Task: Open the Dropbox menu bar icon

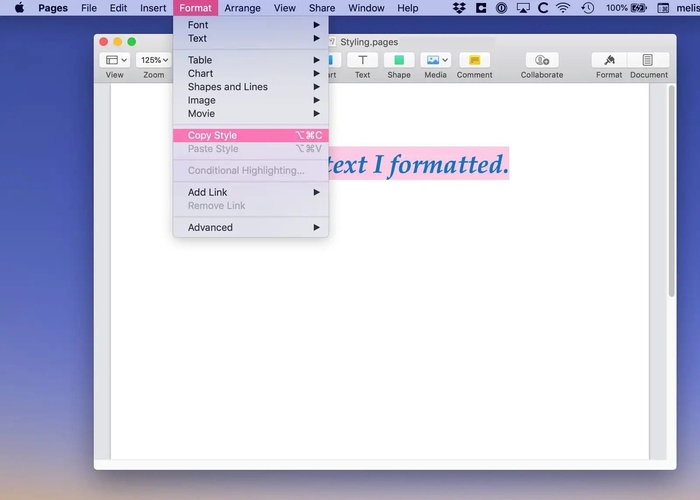Action: click(x=459, y=8)
